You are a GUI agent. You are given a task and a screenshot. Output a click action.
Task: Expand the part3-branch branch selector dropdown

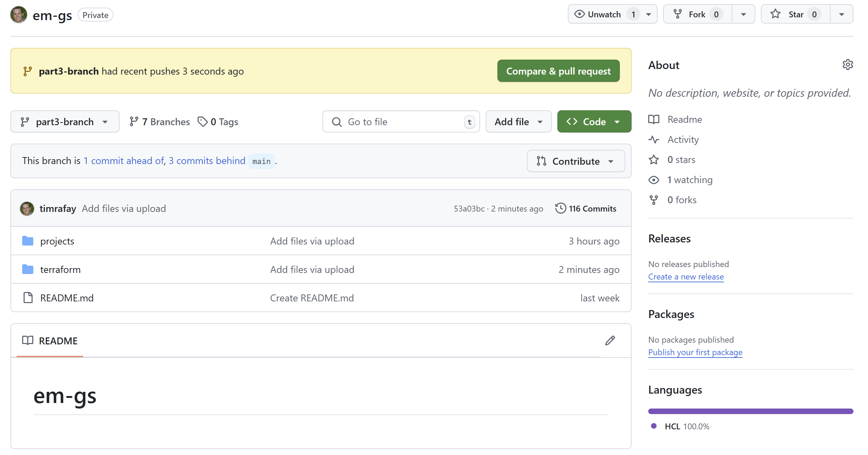tap(65, 122)
